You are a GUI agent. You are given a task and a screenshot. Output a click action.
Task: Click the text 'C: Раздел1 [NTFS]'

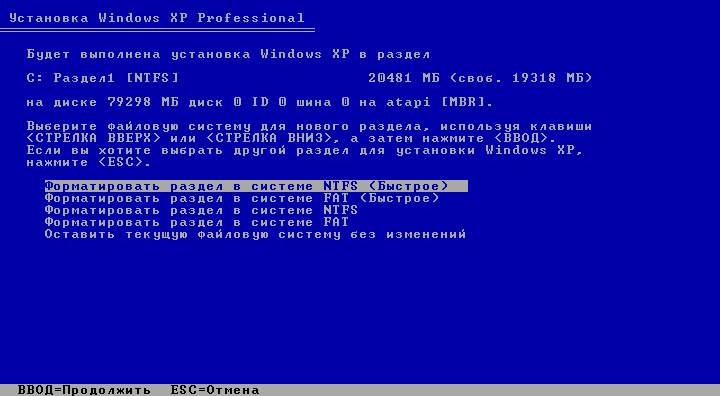click(x=102, y=78)
